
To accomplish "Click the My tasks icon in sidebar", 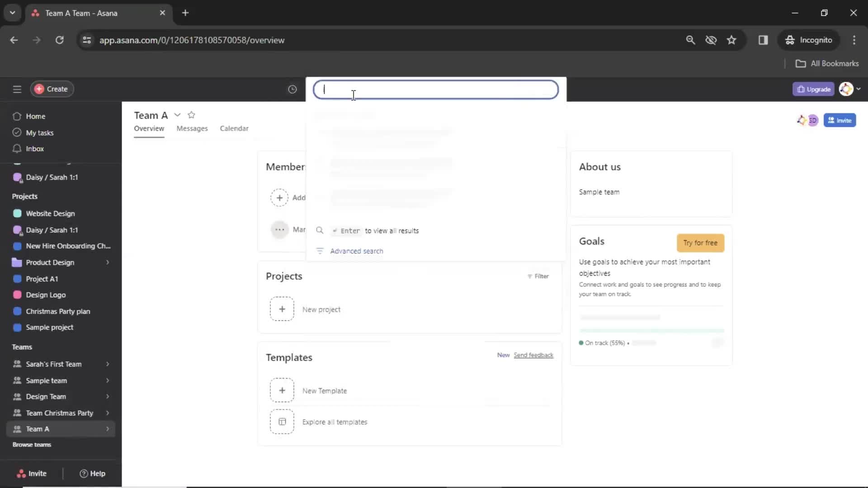I will click(15, 132).
